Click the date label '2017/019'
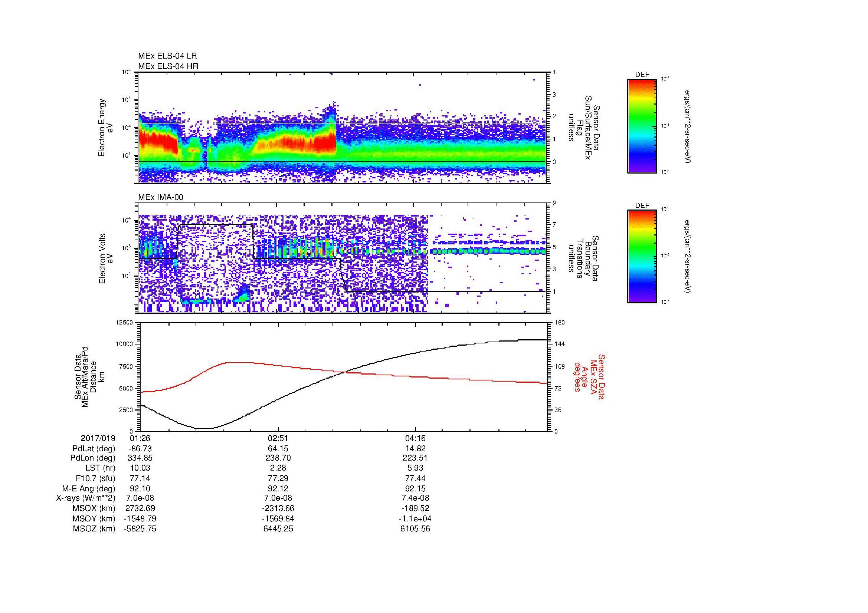 coord(98,438)
